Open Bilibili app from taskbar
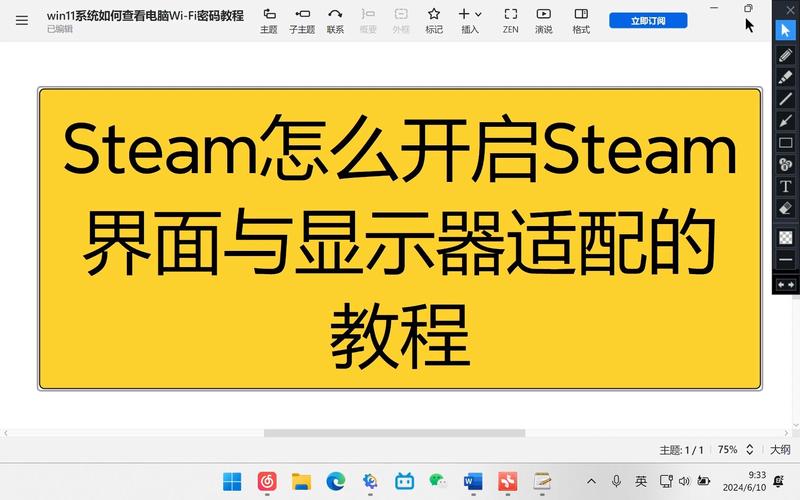 click(x=405, y=481)
